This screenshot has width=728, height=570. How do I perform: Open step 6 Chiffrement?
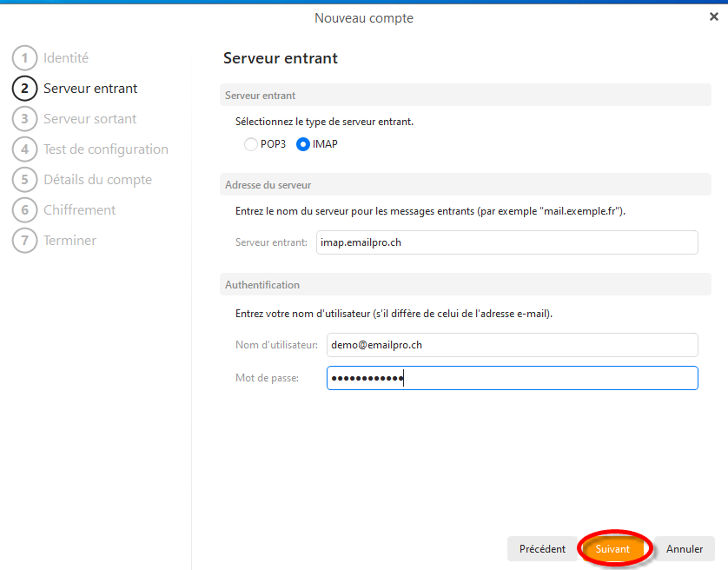tap(64, 210)
